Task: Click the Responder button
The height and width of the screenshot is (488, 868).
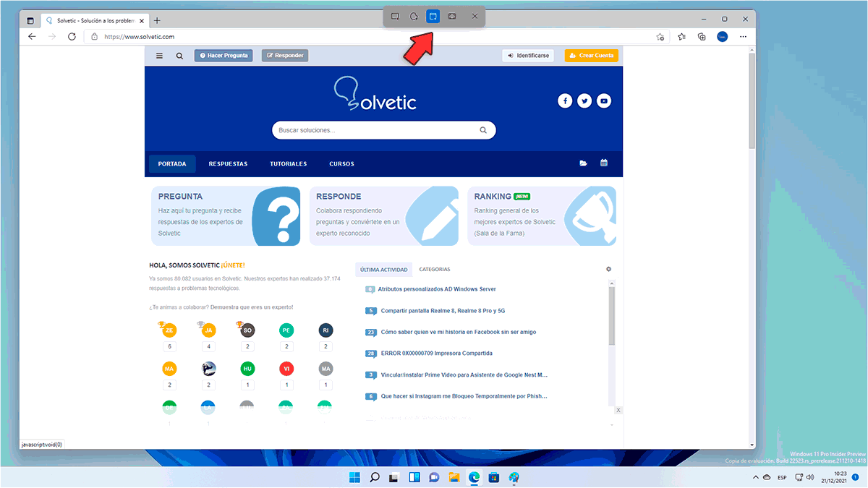Action: pyautogui.click(x=284, y=55)
